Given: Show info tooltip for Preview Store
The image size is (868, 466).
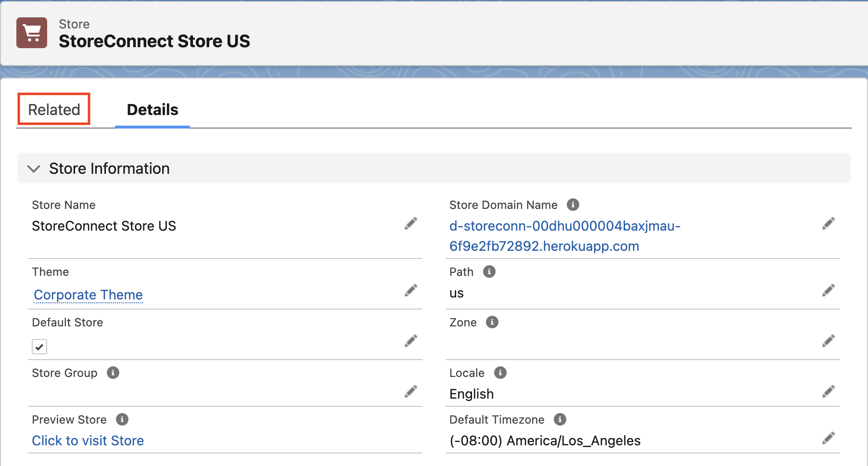Looking at the screenshot, I should click(x=122, y=419).
